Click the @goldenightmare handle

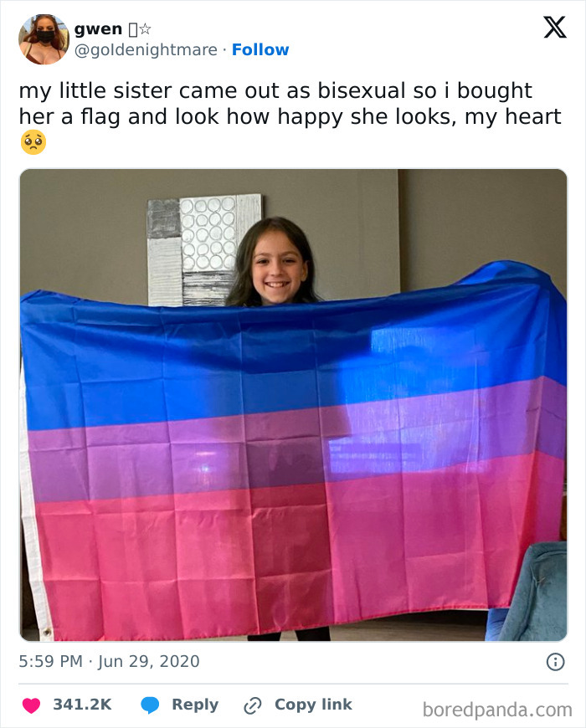(146, 49)
